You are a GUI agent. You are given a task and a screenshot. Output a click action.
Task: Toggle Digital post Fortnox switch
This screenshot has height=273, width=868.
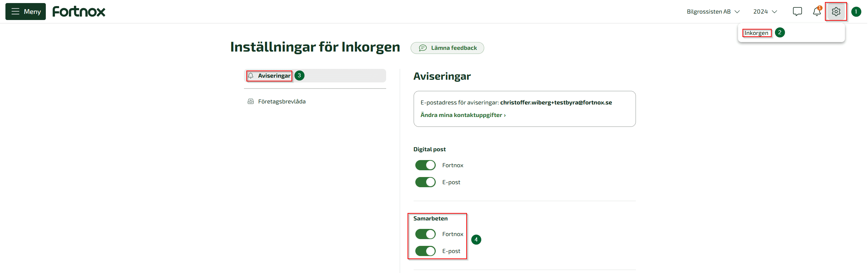(426, 165)
